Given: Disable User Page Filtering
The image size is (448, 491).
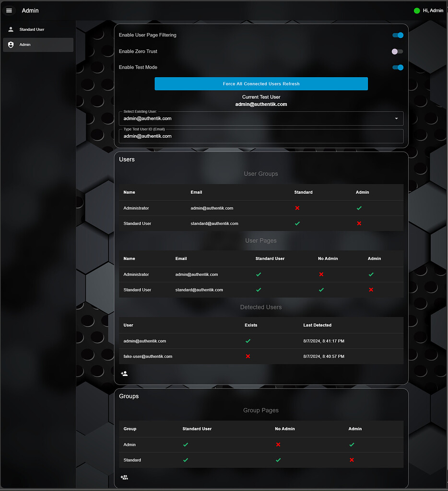Looking at the screenshot, I should [x=398, y=35].
